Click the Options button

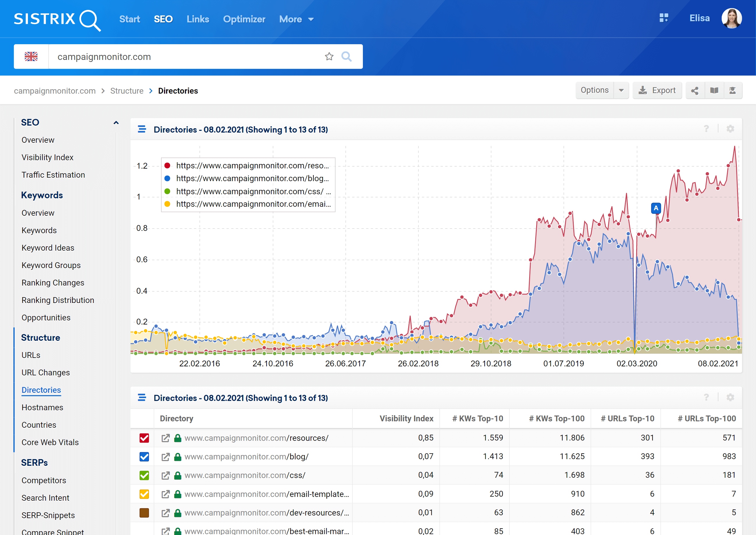595,91
